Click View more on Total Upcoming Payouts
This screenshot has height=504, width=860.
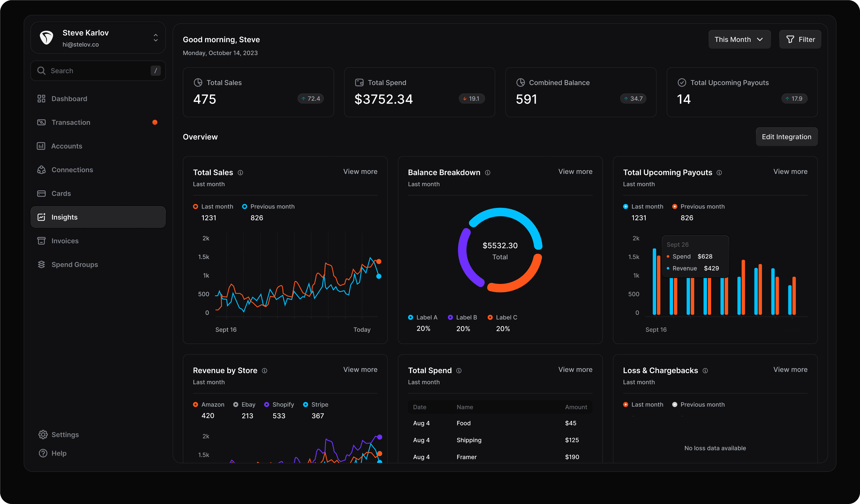[790, 171]
